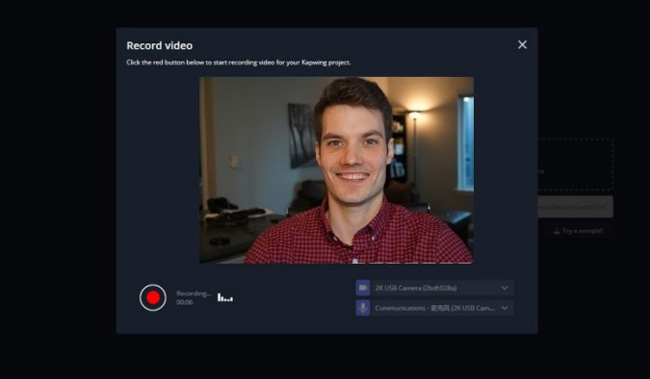
Task: Select the 2K USB Camera device name
Action: coord(415,288)
